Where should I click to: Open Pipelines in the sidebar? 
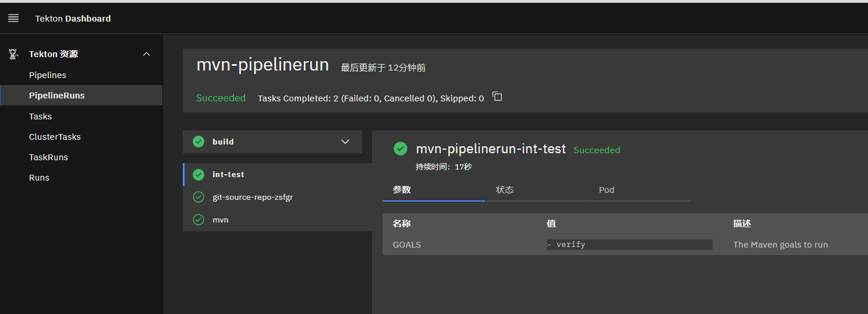tap(48, 75)
